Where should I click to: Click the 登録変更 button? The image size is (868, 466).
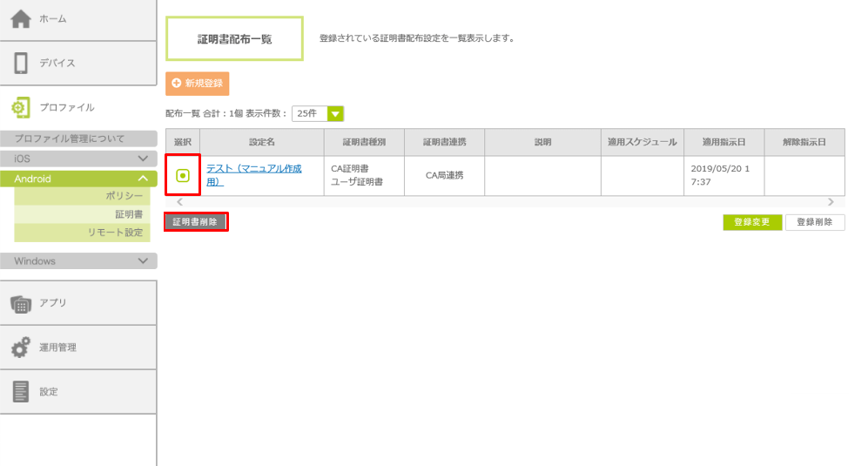pos(752,222)
